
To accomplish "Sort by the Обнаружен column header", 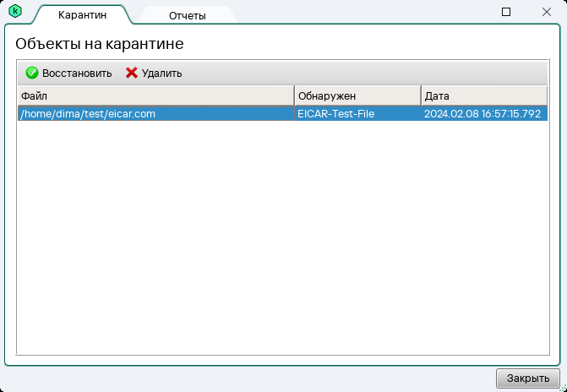I will point(357,95).
